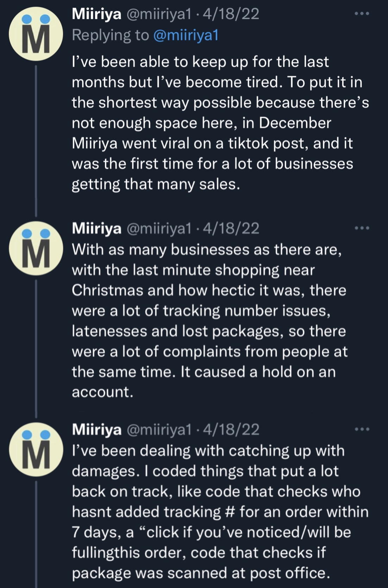Open the 4/18/22 timestamp on the 'hold on an account' tweet
Screen dimensions: 388x588
pyautogui.click(x=231, y=229)
